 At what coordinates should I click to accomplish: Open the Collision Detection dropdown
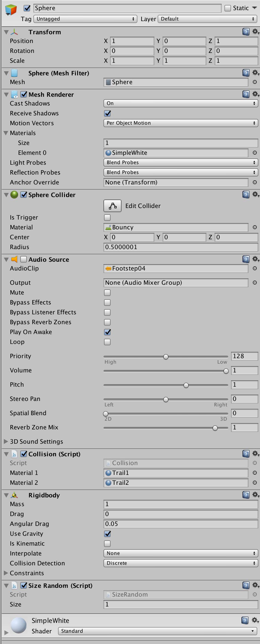coord(181,563)
